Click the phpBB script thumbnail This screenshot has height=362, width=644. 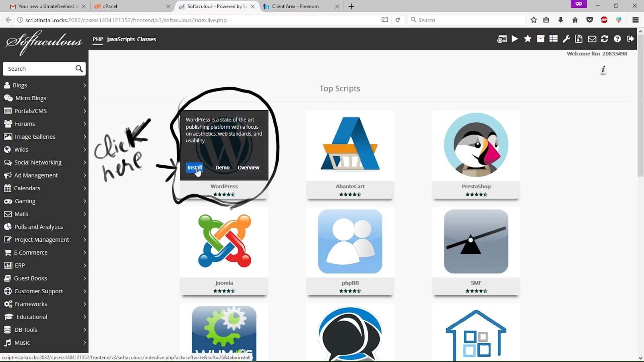pyautogui.click(x=350, y=241)
